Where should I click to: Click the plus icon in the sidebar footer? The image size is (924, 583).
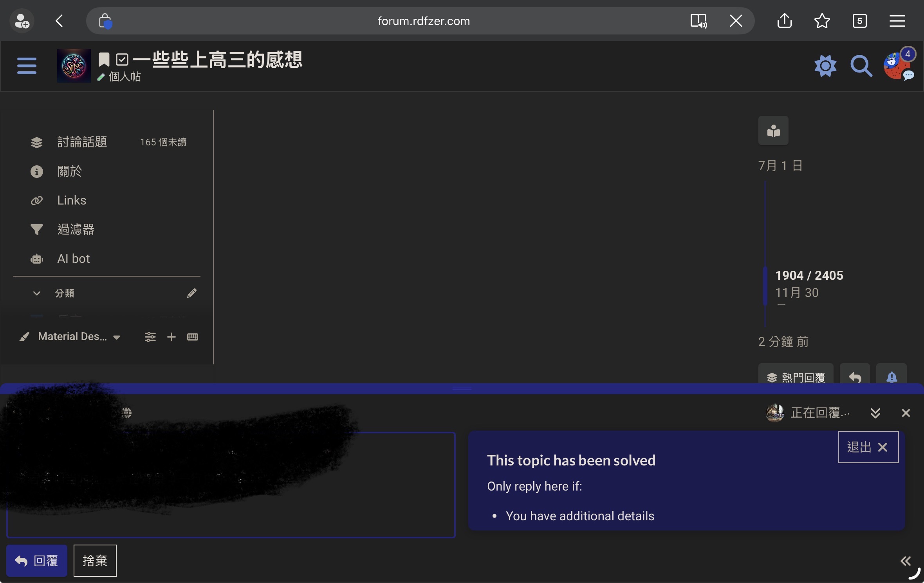(171, 337)
